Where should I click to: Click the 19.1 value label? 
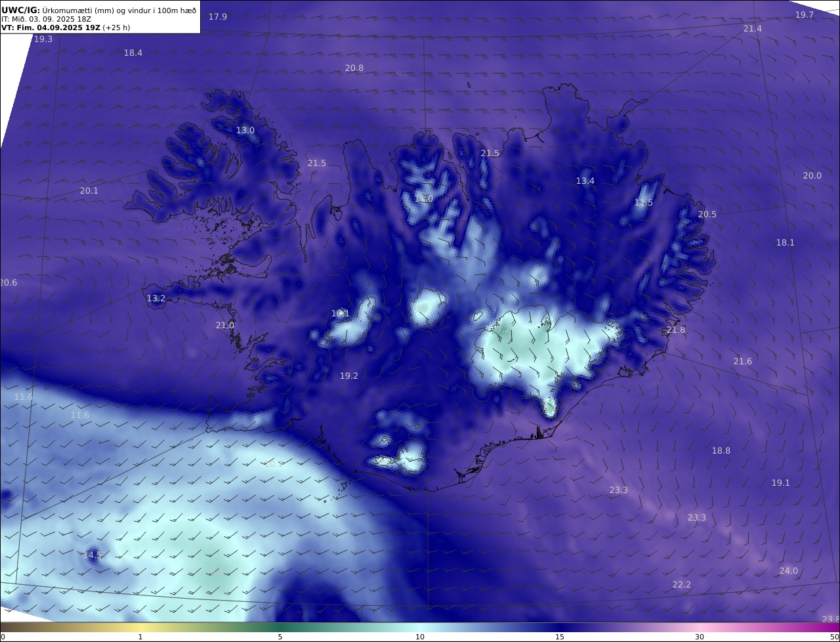pos(781,482)
